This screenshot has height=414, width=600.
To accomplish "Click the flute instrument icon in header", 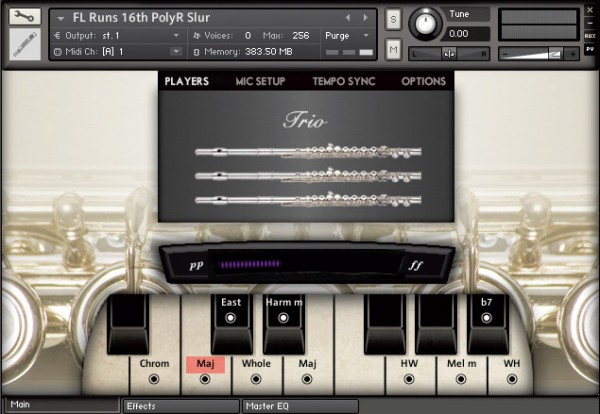I will (22, 44).
